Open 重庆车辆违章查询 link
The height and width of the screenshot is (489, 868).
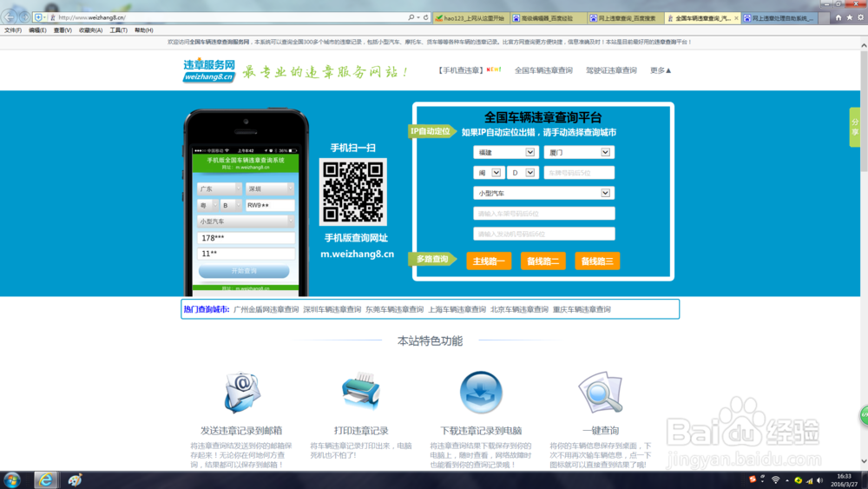pos(582,309)
